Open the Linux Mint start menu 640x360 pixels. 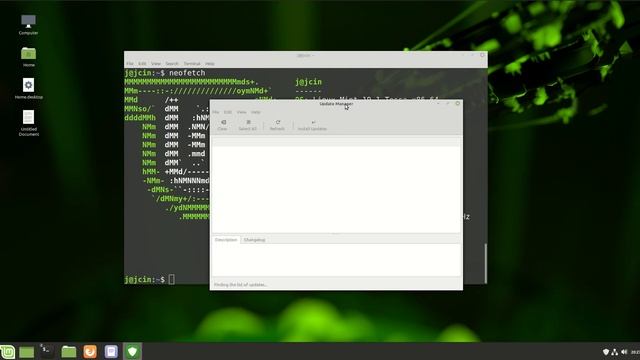[7, 351]
